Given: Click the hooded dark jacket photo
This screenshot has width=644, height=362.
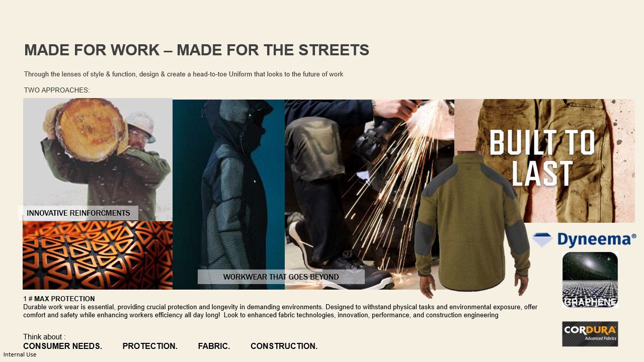Looking at the screenshot, I should pos(228,194).
